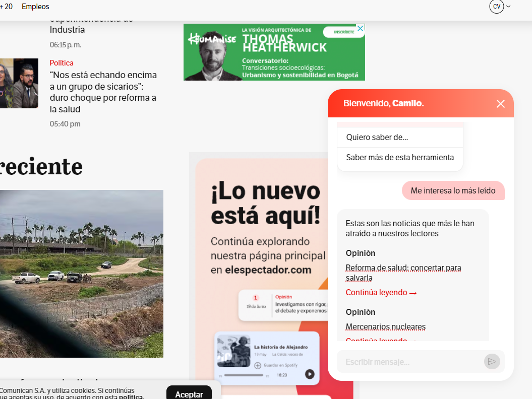Click Guardar en Spotify plus icon
Viewport: 532px width, 399px height.
[258, 365]
